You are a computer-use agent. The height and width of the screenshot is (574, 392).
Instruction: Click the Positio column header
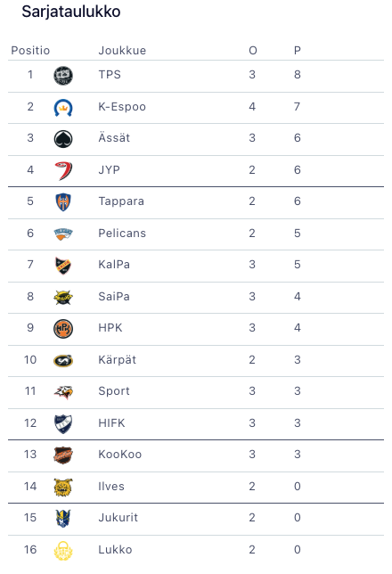(30, 51)
